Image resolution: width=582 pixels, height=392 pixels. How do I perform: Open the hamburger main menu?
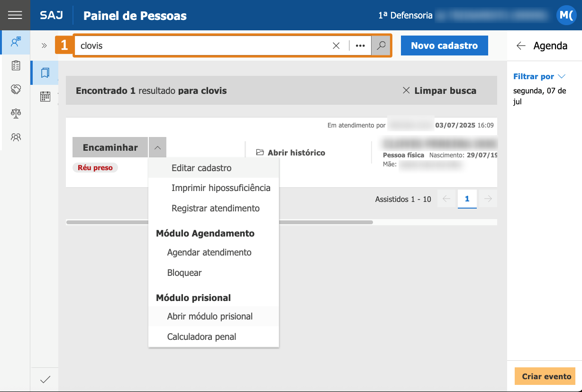coord(15,15)
